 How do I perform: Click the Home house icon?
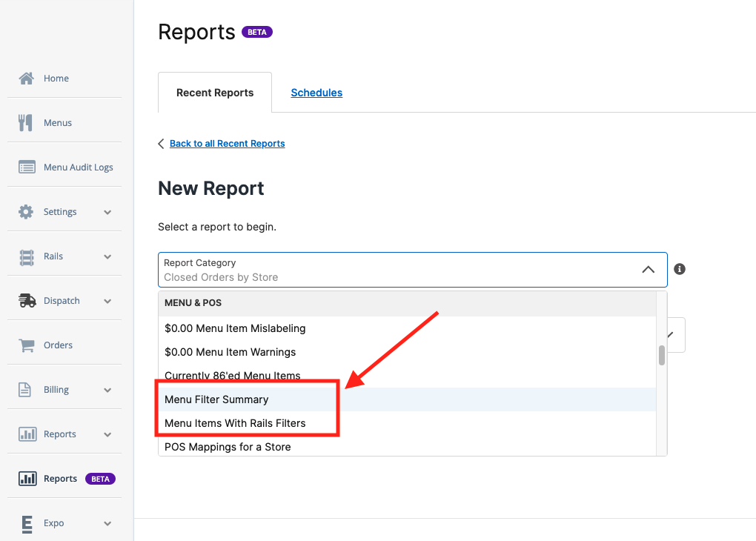(27, 78)
